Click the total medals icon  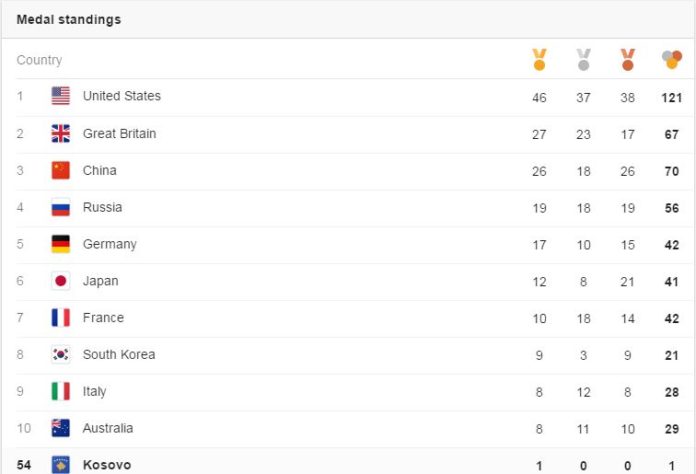coord(672,59)
